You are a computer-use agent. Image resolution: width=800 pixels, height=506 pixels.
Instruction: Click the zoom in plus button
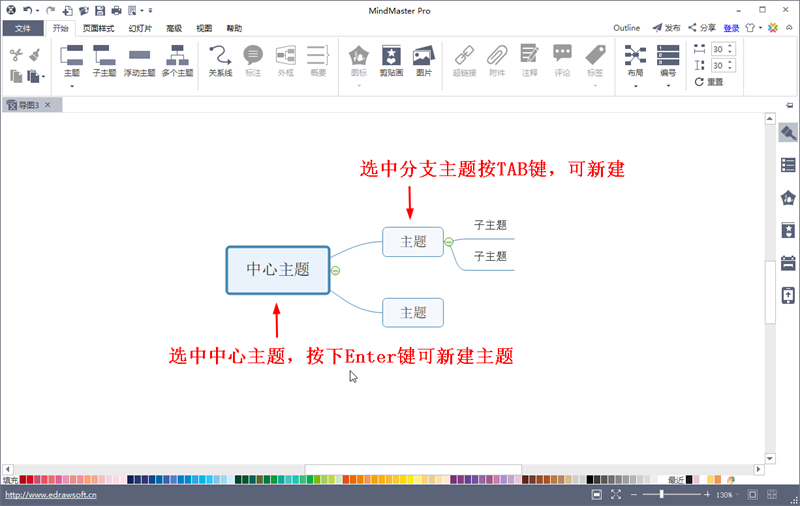point(707,494)
